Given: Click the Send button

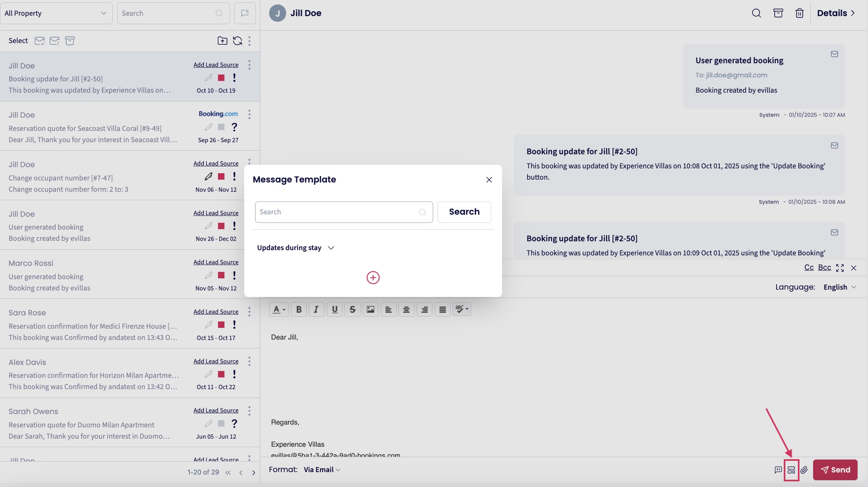Looking at the screenshot, I should 835,470.
